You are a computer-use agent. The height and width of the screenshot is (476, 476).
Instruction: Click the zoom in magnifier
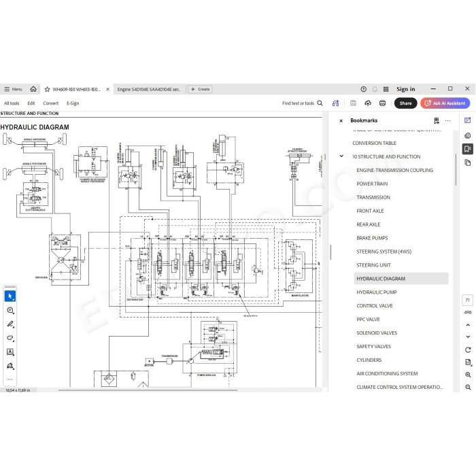coord(468,375)
